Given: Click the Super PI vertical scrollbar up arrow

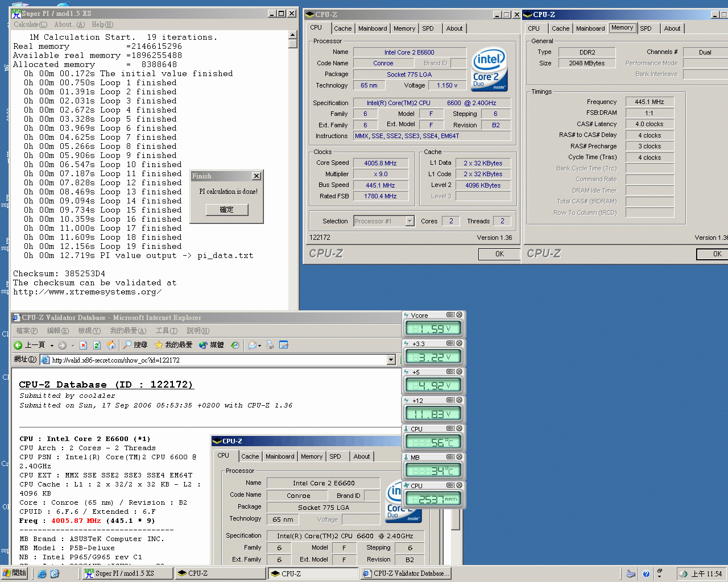Looking at the screenshot, I should point(293,35).
